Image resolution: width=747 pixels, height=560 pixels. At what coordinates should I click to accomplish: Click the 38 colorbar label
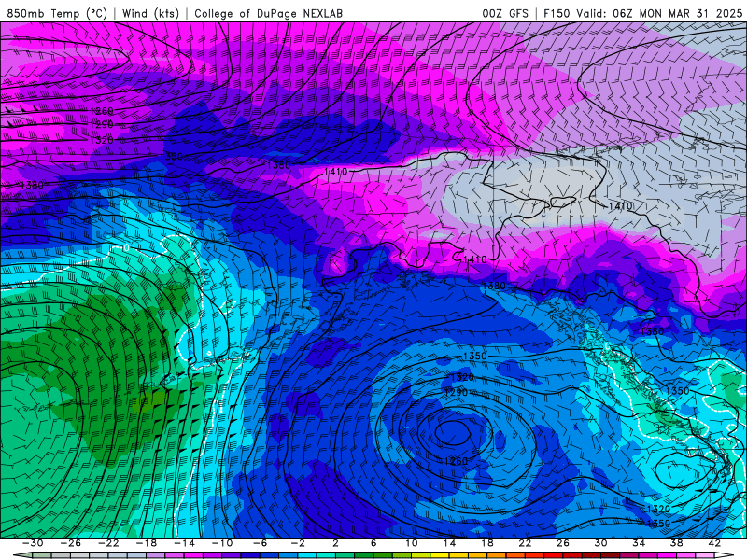coord(676,543)
